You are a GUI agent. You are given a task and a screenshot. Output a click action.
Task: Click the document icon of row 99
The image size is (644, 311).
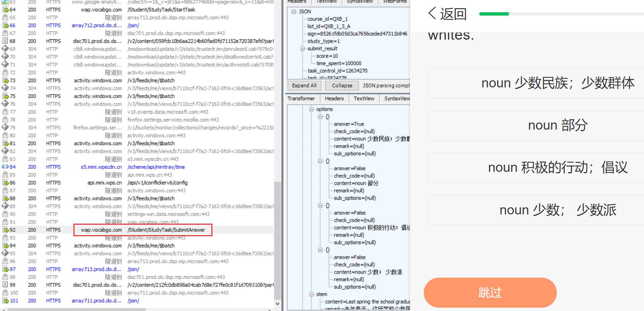pos(5,285)
